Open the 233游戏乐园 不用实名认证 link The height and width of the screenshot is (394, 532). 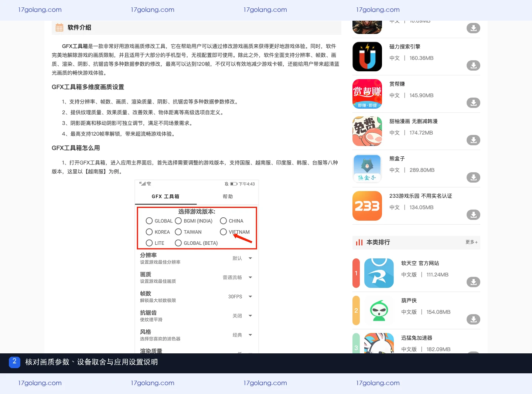421,196
